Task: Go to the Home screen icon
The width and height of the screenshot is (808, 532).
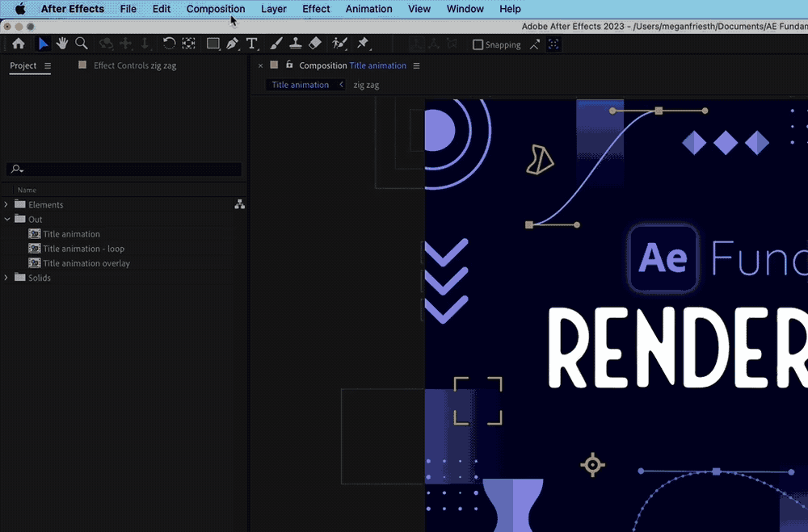Action: 19,44
